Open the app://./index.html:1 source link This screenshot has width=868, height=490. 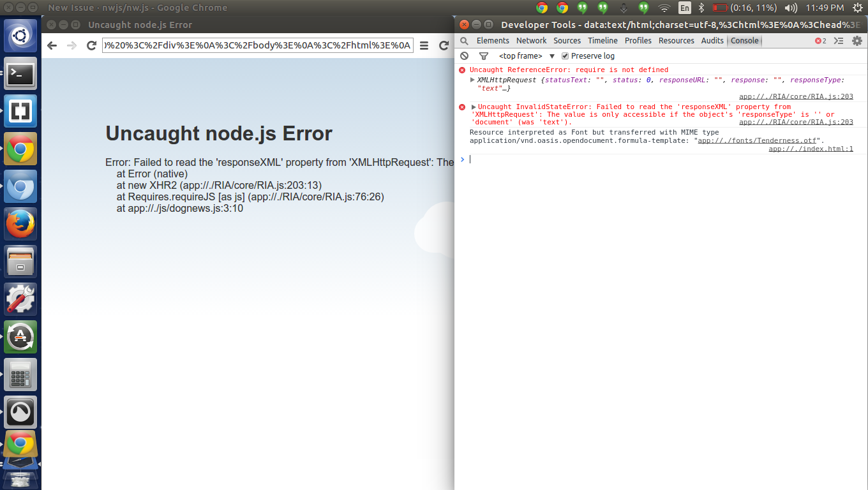[x=811, y=149]
